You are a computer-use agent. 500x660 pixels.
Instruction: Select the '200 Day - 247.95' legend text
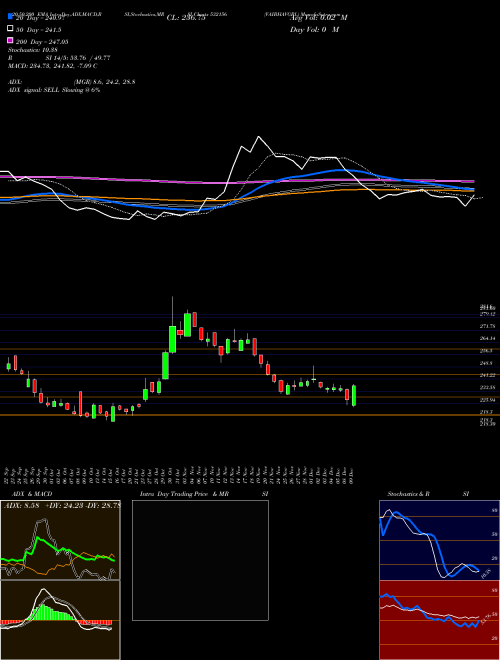coord(42,42)
